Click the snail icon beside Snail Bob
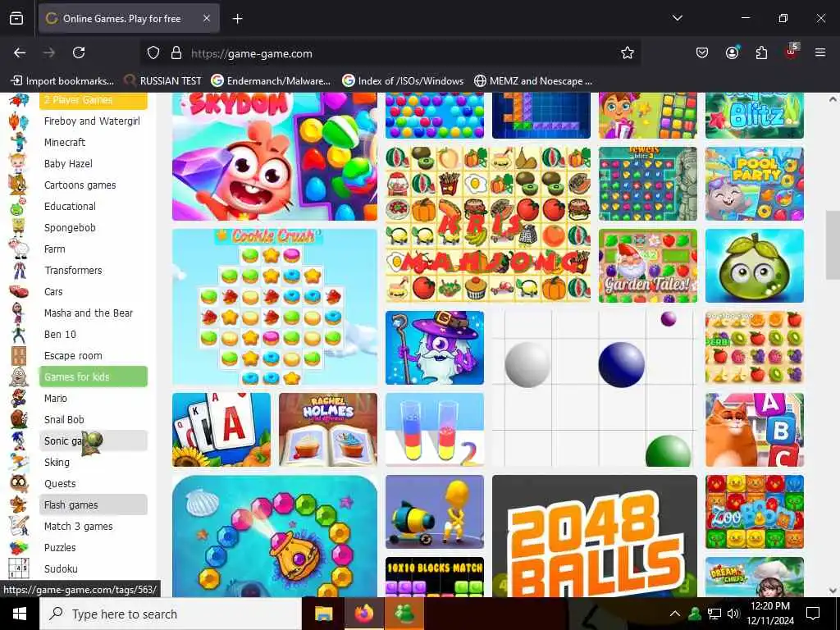 [18, 419]
